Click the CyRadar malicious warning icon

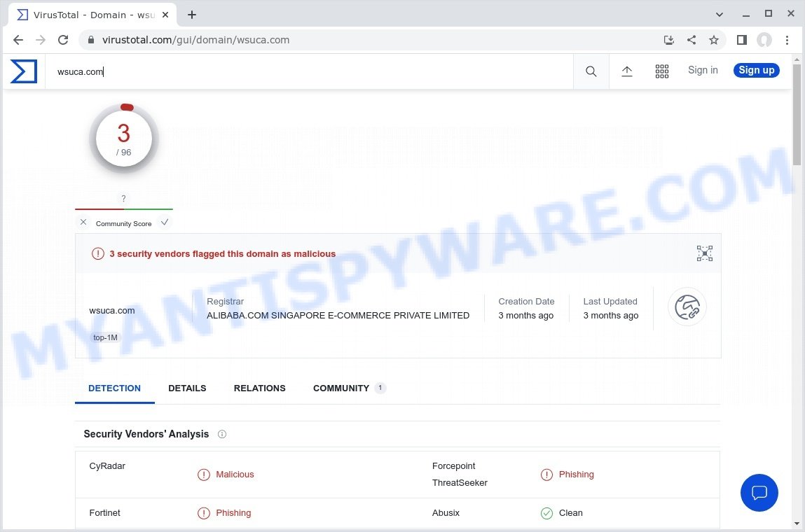click(204, 475)
